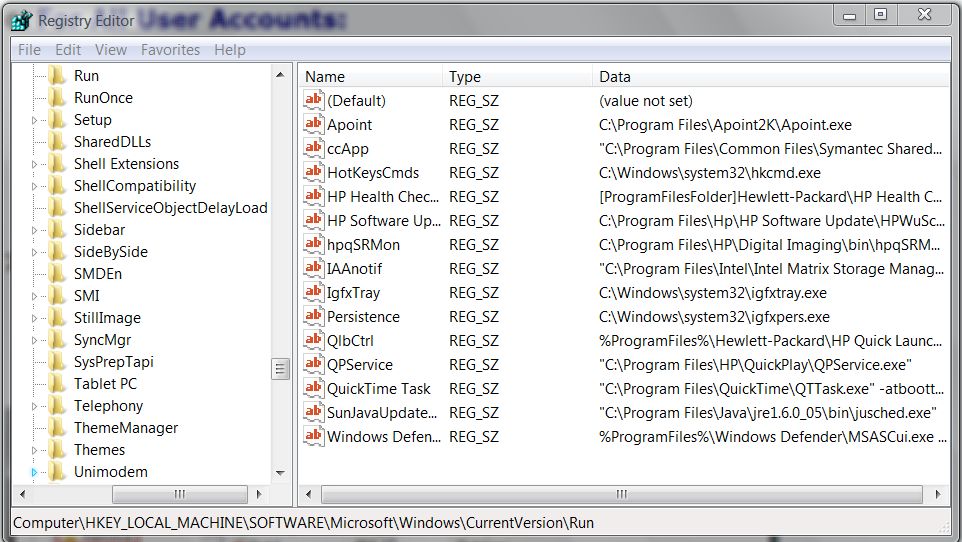
Task: Select the RunOnce tree label
Action: coord(103,98)
